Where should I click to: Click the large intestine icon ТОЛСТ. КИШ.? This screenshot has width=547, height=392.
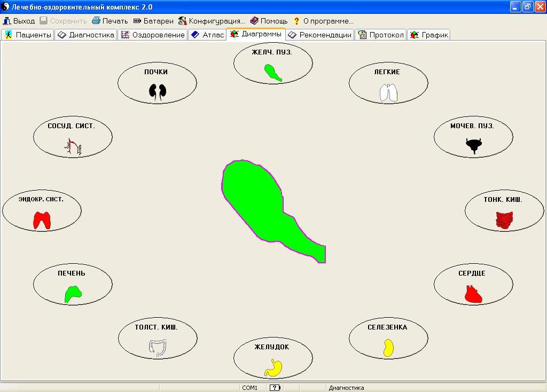point(158,348)
